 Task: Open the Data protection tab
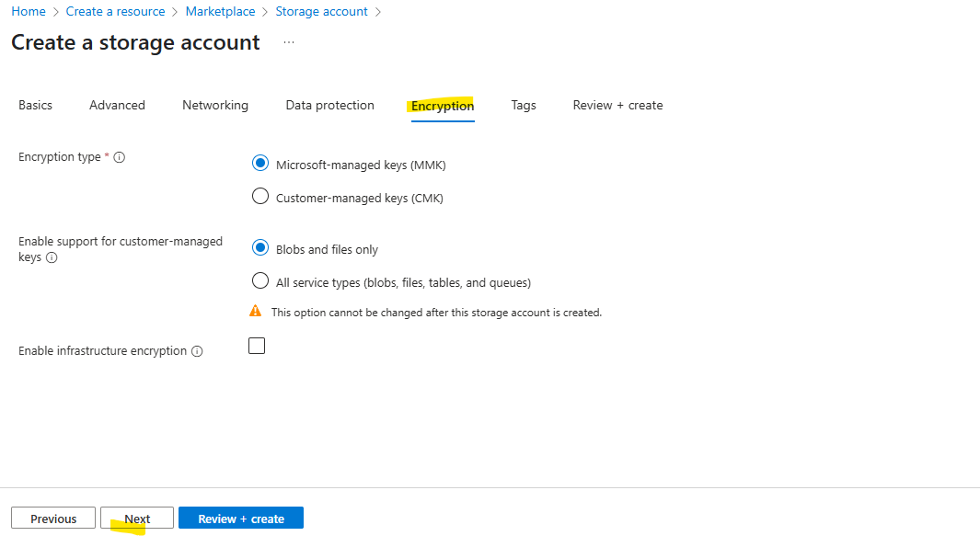point(330,105)
